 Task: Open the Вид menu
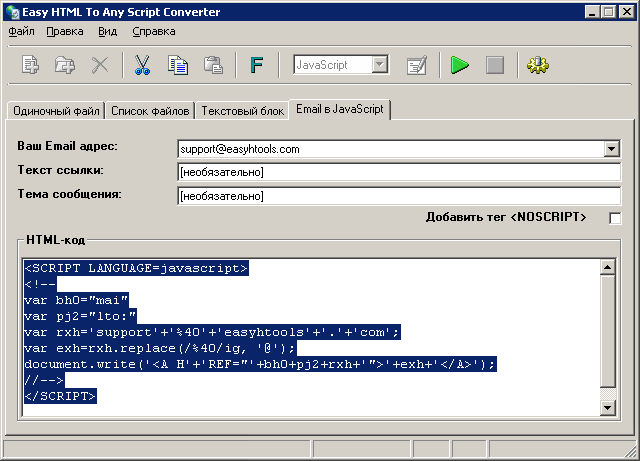108,31
